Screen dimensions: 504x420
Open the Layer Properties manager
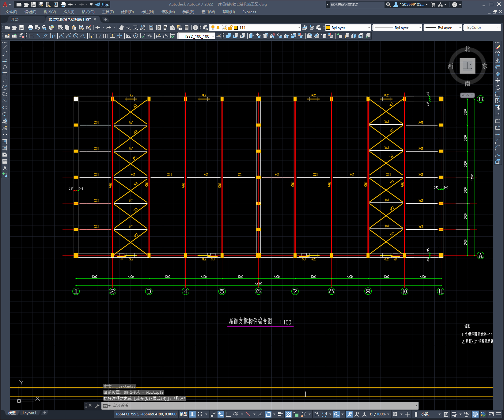coord(206,28)
